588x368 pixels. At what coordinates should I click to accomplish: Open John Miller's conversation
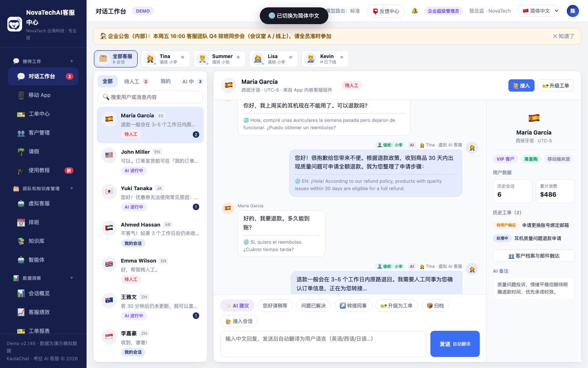pyautogui.click(x=150, y=161)
